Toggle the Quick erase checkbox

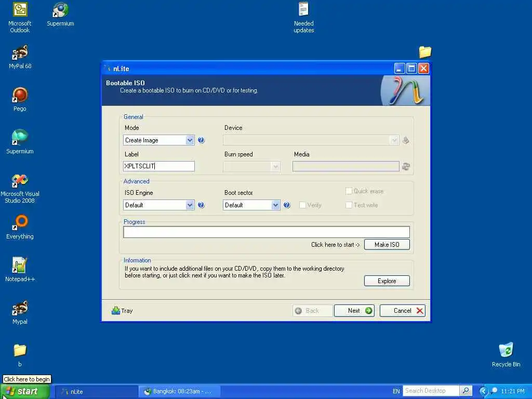pos(349,191)
